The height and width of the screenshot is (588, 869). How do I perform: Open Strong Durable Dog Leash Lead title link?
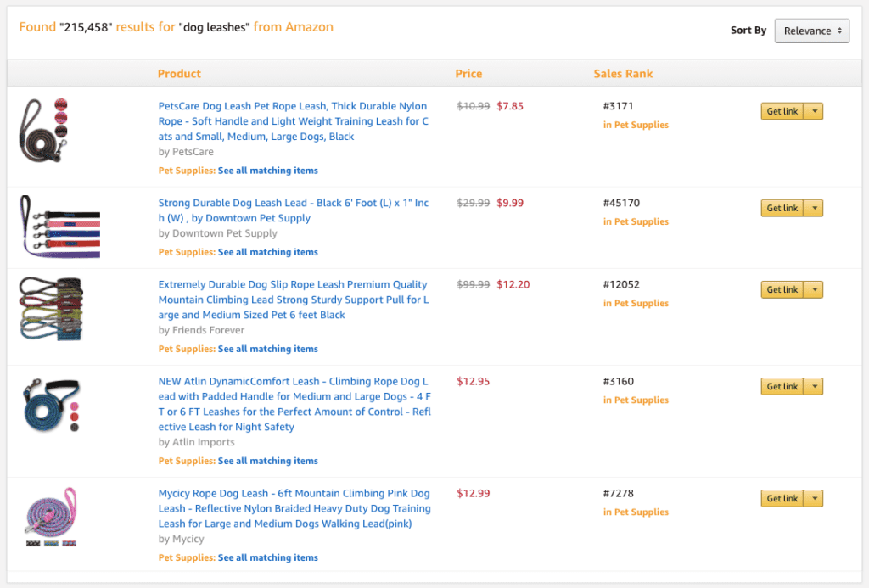pyautogui.click(x=294, y=210)
